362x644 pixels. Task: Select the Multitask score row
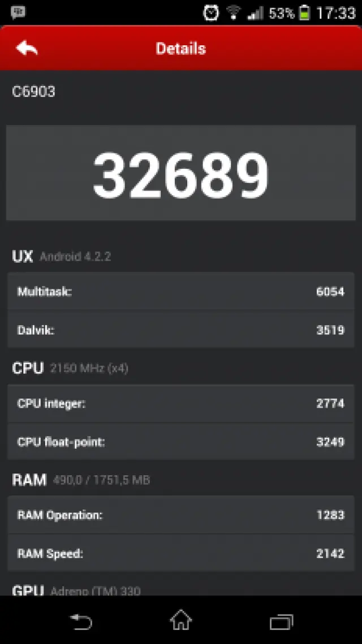(181, 291)
